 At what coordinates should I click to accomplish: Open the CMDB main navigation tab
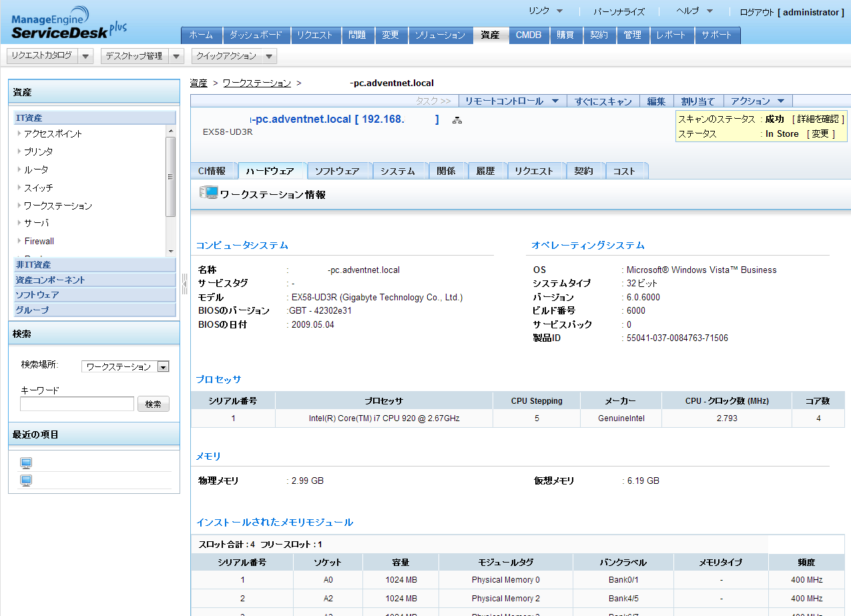pos(529,35)
